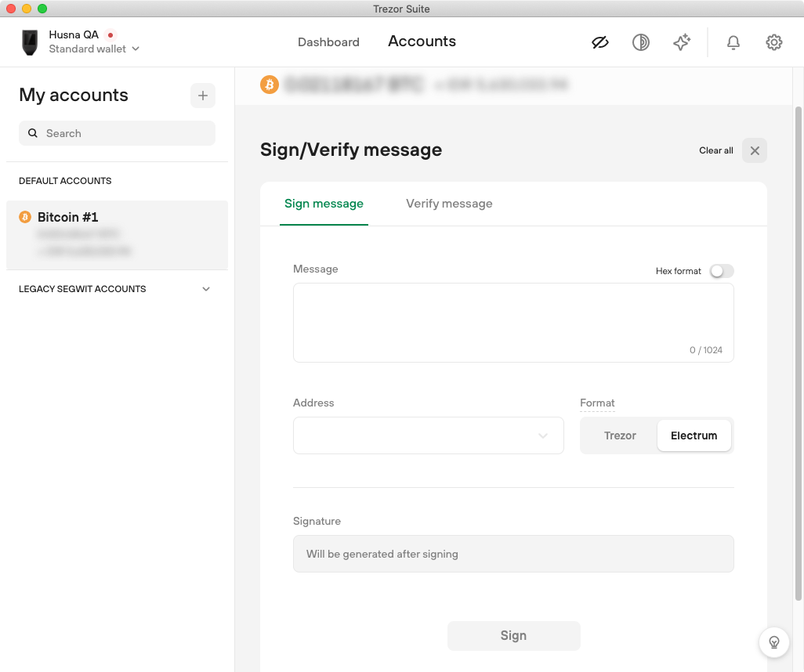Click into the Message text area
804x672 pixels.
[x=514, y=323]
